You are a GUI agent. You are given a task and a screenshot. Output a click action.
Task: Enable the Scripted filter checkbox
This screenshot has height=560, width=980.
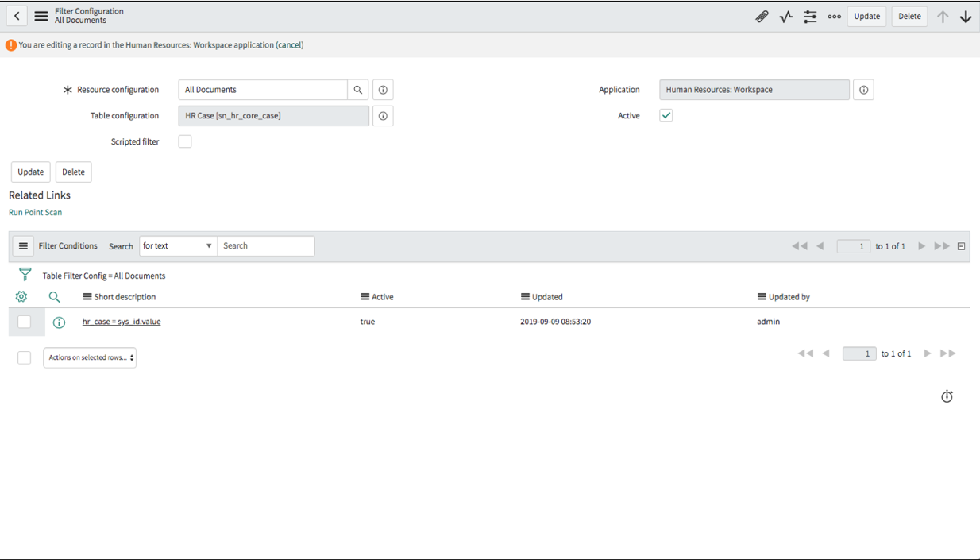point(185,141)
